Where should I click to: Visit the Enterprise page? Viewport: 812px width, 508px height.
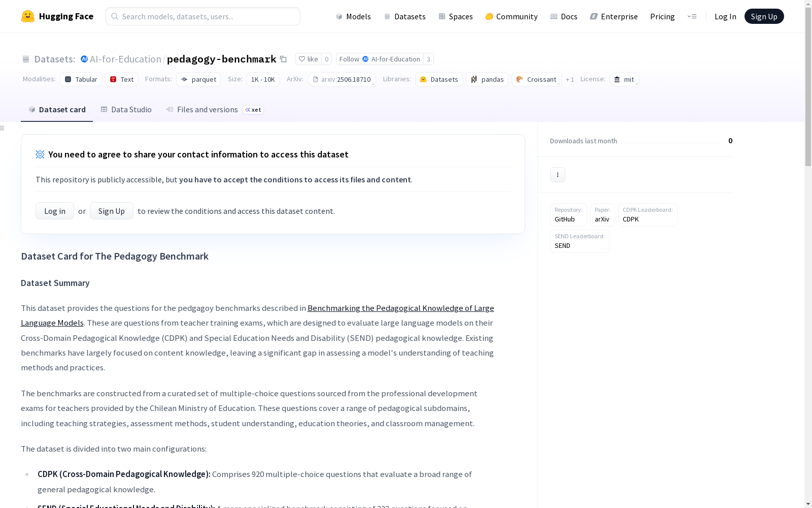click(614, 16)
